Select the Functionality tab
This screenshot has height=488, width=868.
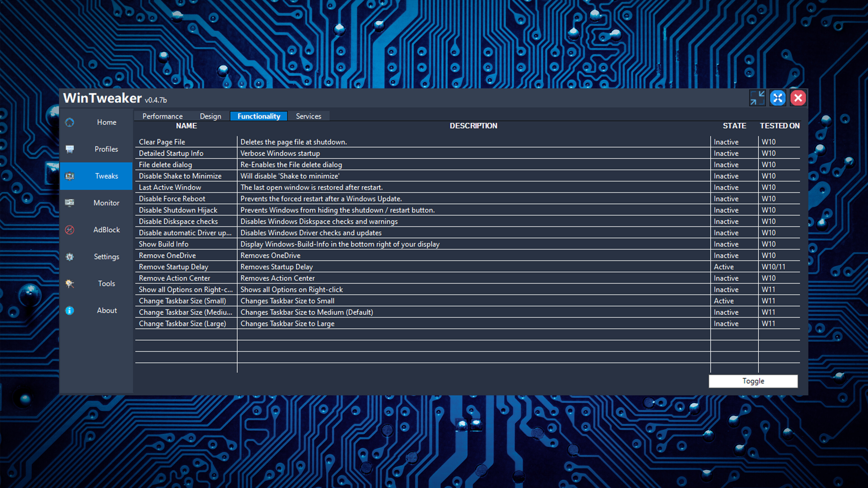[x=258, y=116]
